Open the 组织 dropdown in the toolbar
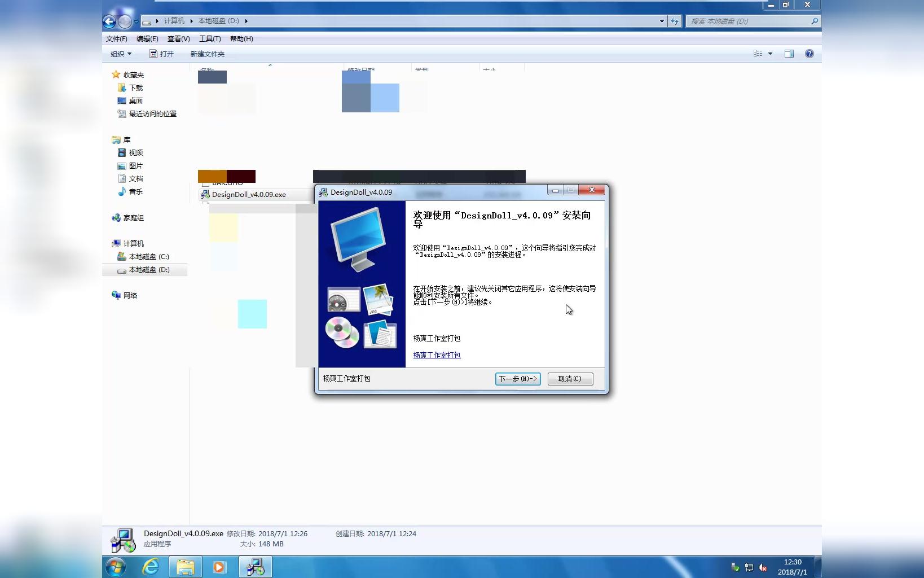This screenshot has height=578, width=924. point(121,54)
